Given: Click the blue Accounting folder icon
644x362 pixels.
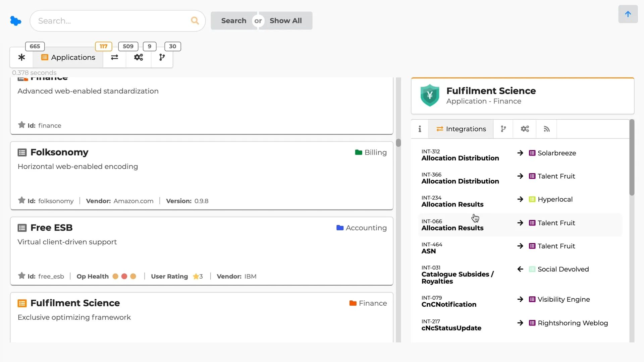Looking at the screenshot, I should (x=340, y=228).
